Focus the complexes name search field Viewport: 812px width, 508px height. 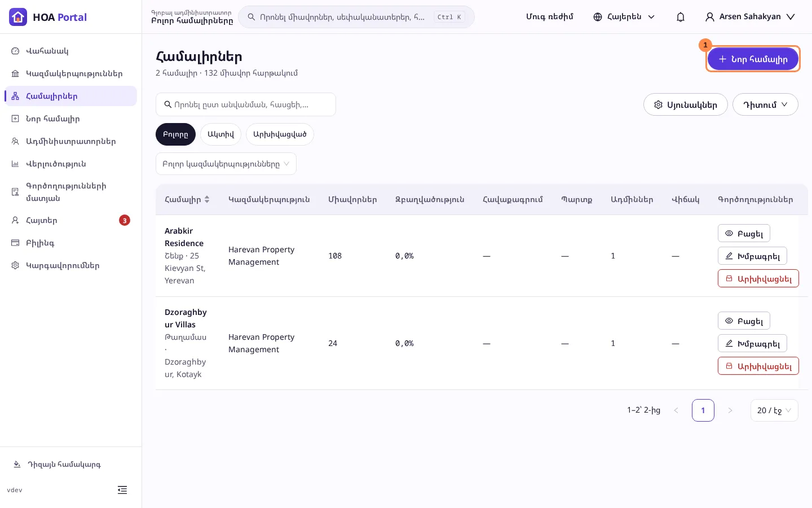point(246,104)
